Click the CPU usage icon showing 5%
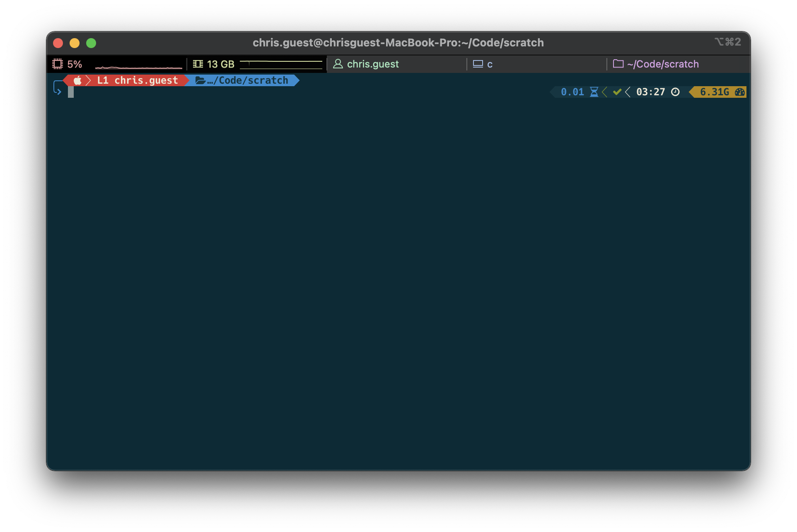Screen dimensions: 797x532 click(x=58, y=64)
